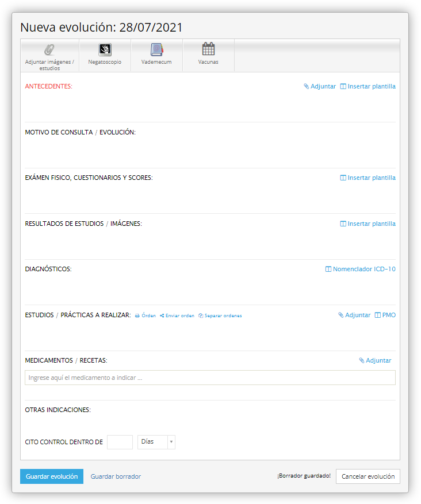Open the Días unit dropdown

(x=156, y=442)
